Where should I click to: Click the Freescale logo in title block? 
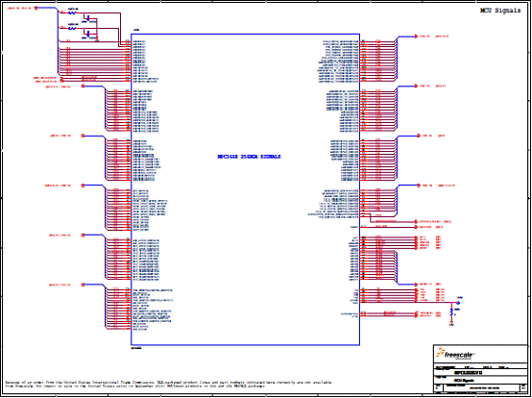455,354
